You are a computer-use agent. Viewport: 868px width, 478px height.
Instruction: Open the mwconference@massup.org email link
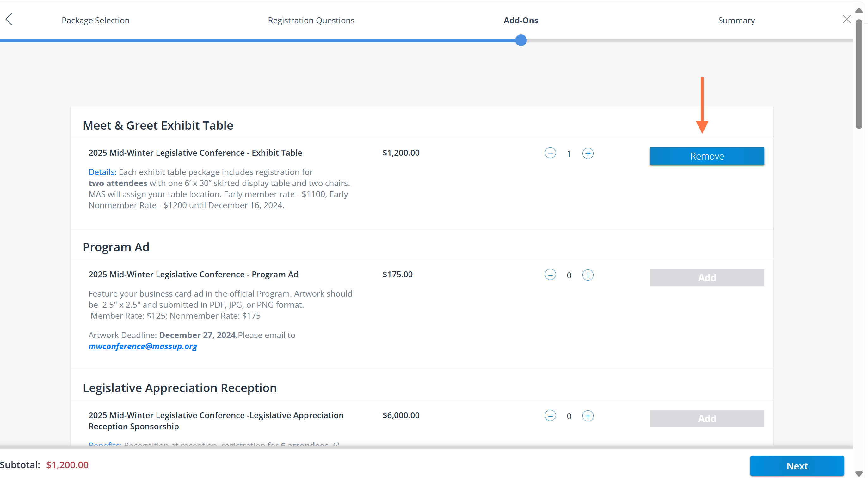click(x=143, y=346)
